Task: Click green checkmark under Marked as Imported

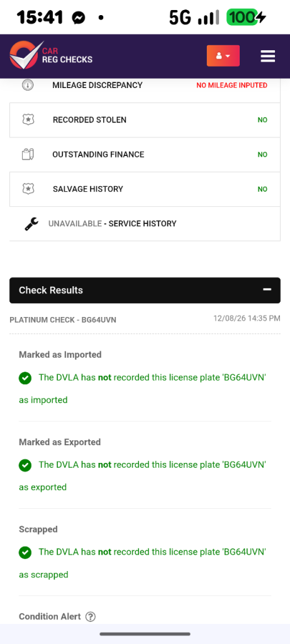Action: [x=25, y=378]
